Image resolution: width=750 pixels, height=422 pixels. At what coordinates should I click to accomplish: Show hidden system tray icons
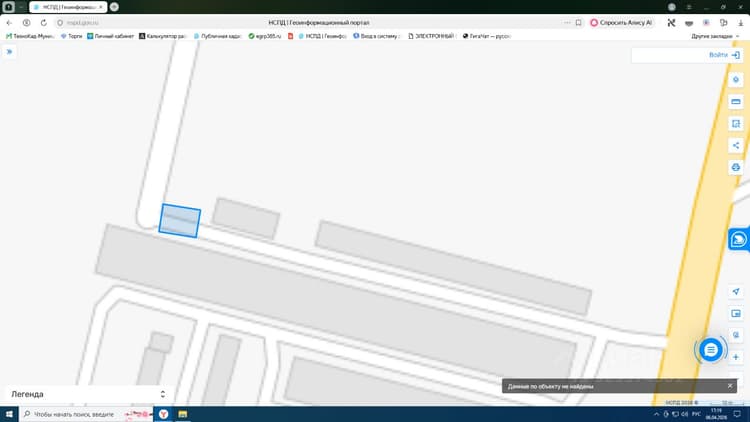pyautogui.click(x=656, y=414)
